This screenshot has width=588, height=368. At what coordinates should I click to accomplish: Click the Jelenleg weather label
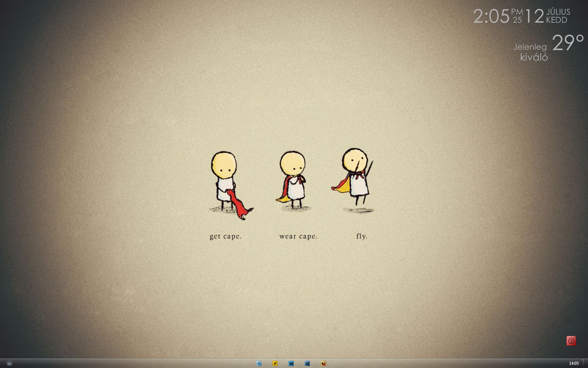[530, 47]
